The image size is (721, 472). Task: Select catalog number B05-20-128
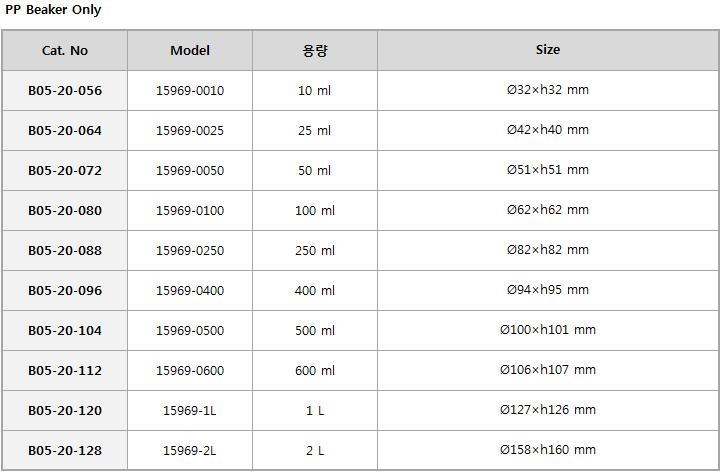point(65,450)
